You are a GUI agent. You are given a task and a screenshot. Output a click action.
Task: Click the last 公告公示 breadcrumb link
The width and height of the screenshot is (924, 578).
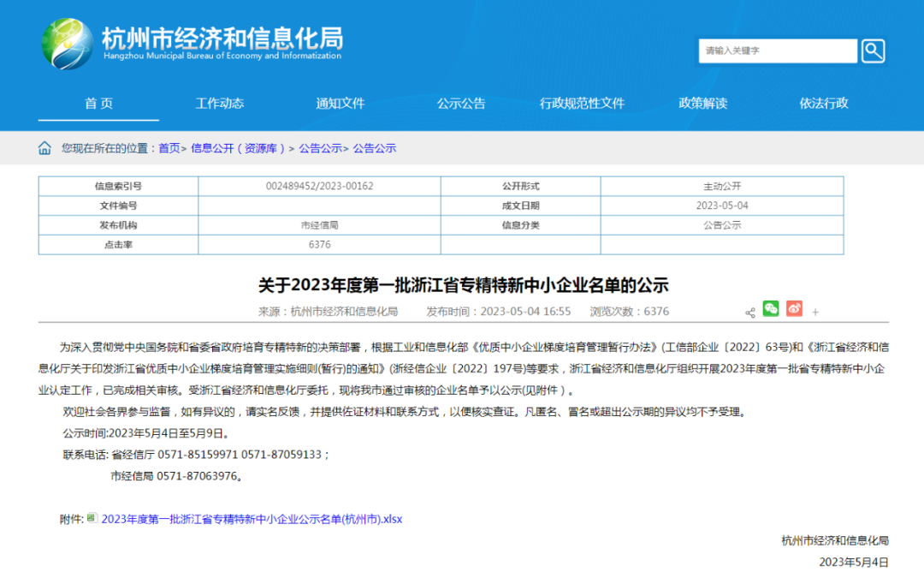pos(375,148)
